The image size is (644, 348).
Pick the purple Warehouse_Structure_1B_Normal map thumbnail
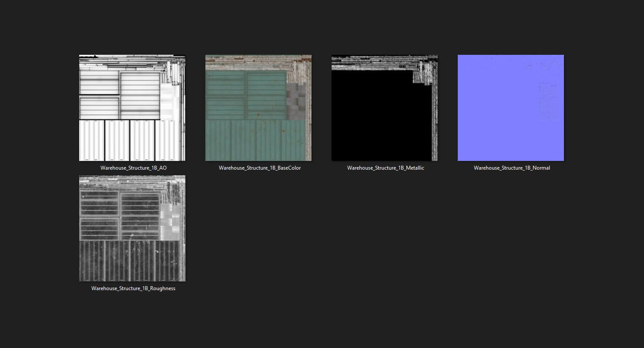pos(511,108)
